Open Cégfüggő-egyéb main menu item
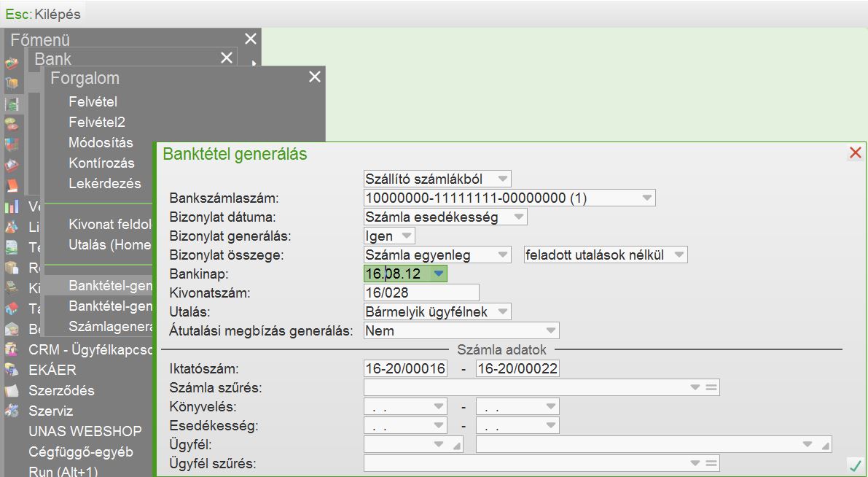 click(81, 452)
